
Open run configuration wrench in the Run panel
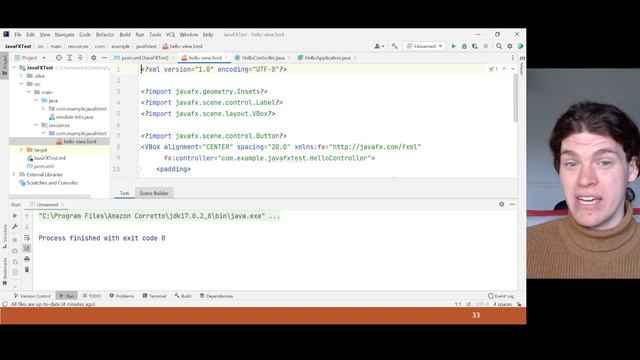click(15, 226)
